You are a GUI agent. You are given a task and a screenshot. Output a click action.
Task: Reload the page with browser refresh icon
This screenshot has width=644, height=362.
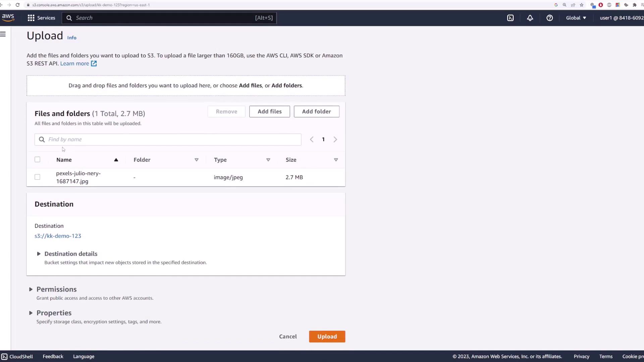pos(17,5)
